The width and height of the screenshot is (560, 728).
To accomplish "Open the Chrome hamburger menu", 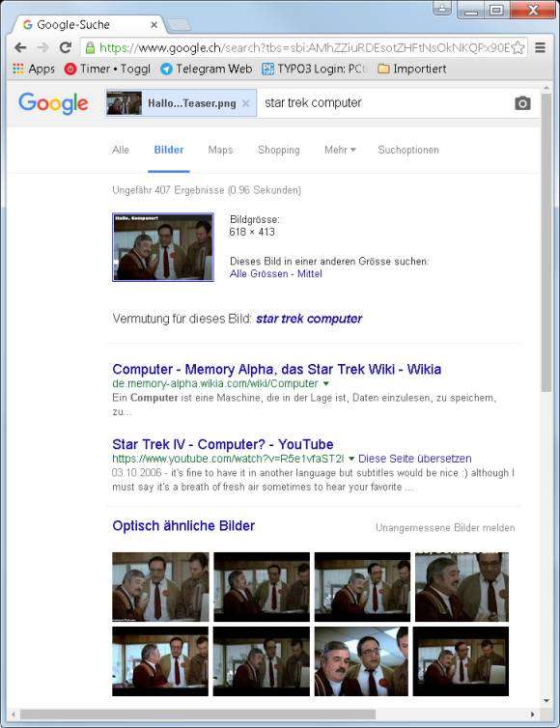I will pos(540,47).
